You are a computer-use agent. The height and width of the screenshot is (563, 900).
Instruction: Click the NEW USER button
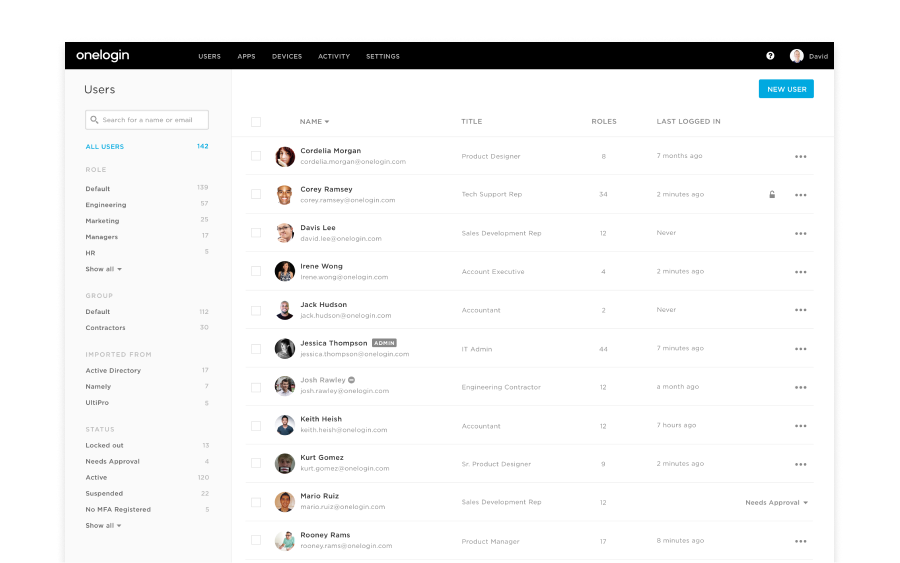(x=786, y=89)
